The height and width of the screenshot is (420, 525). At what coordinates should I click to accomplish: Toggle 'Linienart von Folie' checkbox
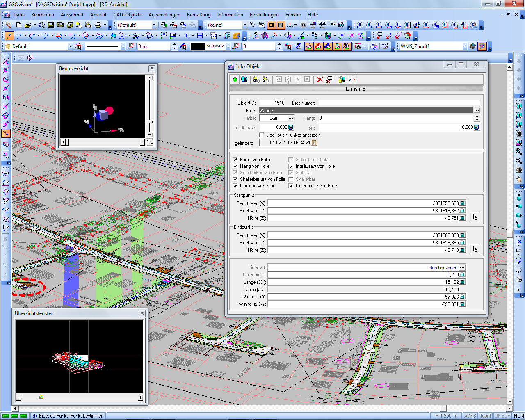click(x=235, y=186)
